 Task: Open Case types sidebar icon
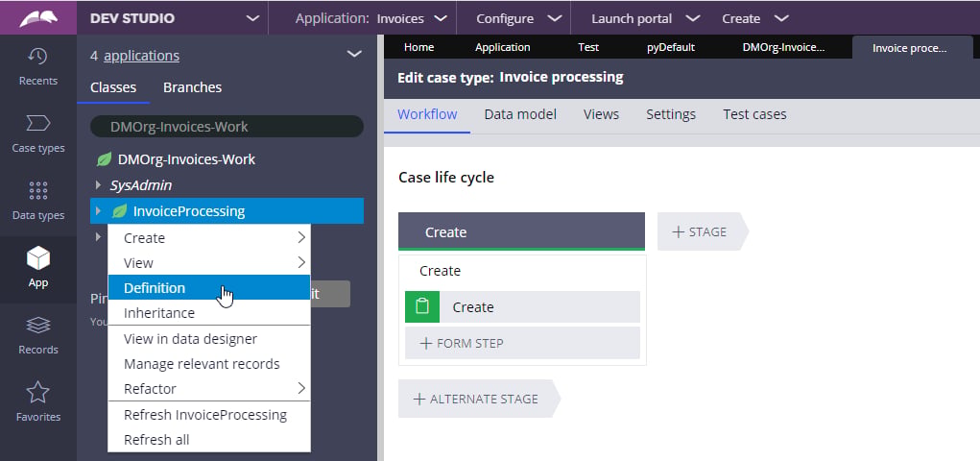point(38,123)
